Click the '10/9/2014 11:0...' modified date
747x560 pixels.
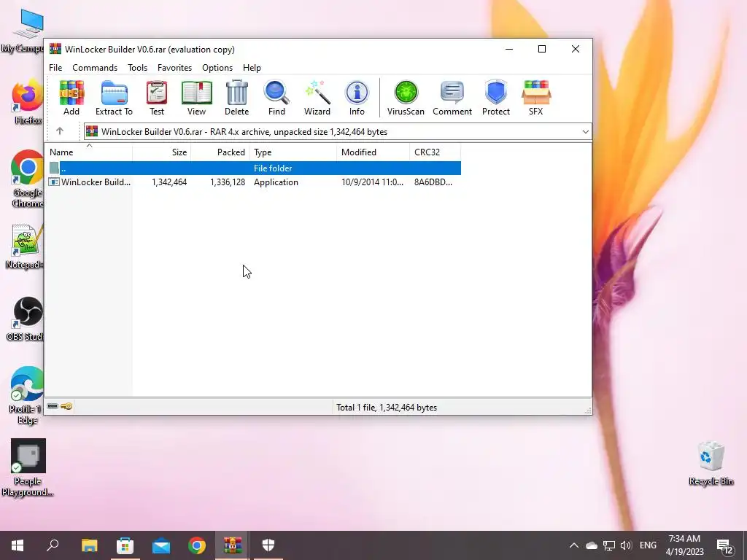pyautogui.click(x=372, y=182)
